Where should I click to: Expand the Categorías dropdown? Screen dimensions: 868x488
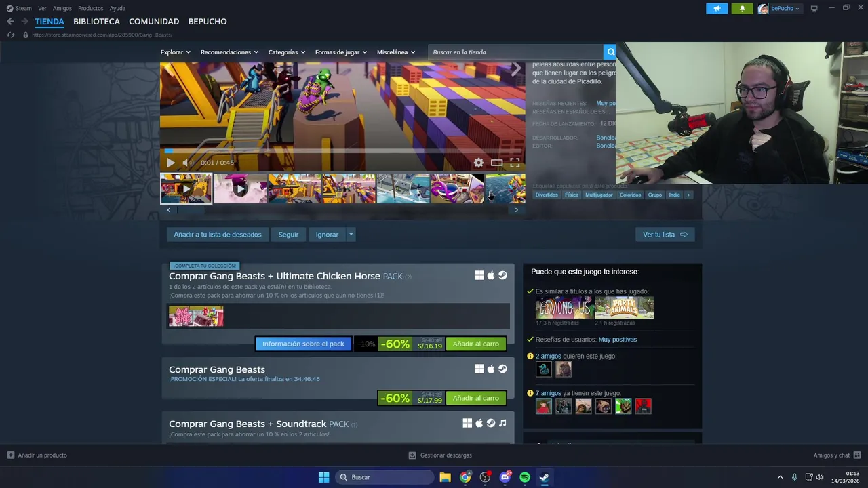pos(286,52)
